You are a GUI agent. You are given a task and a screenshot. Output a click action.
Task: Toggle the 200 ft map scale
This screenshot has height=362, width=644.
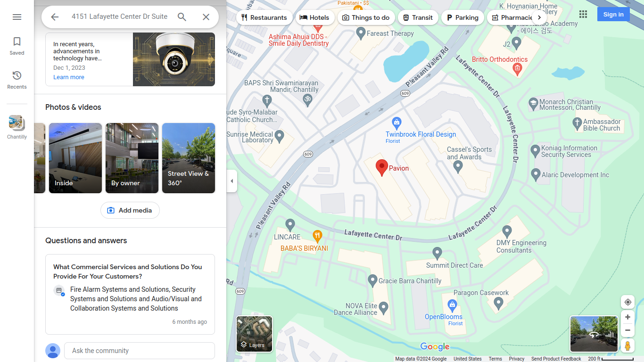tap(611, 359)
